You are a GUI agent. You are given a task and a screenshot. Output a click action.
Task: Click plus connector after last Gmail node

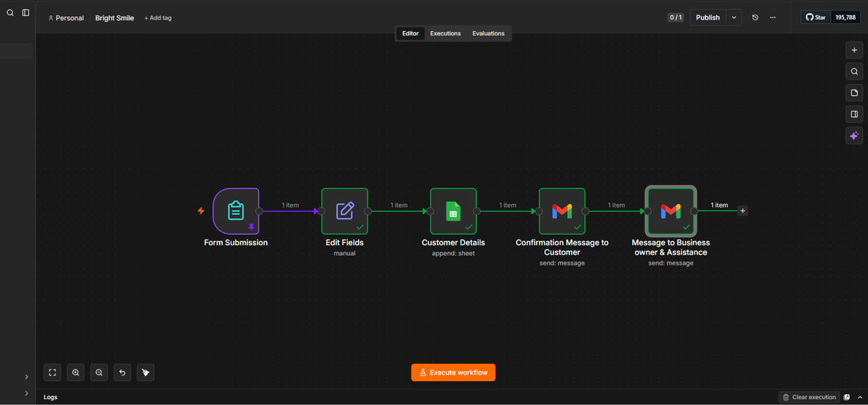coord(743,211)
